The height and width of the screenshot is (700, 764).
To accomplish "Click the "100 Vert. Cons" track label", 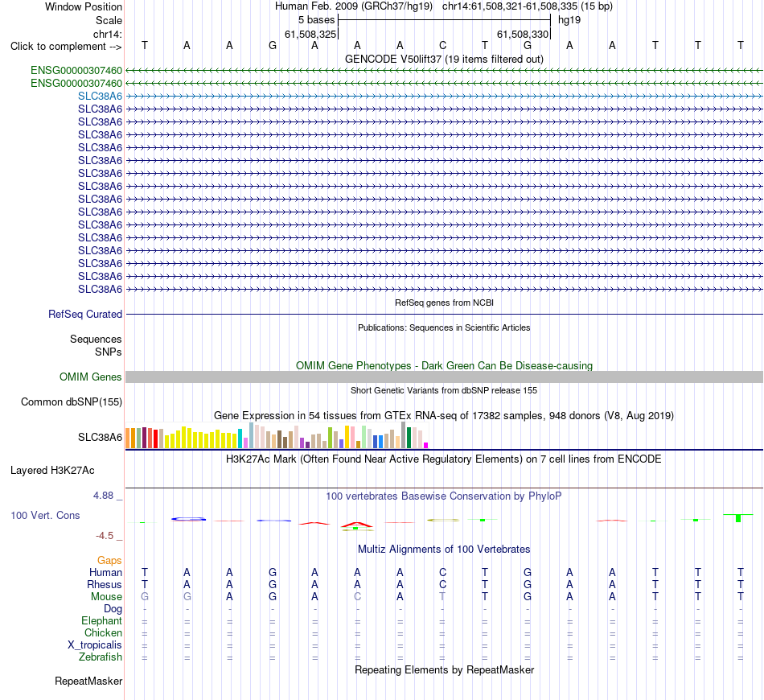I will point(45,515).
